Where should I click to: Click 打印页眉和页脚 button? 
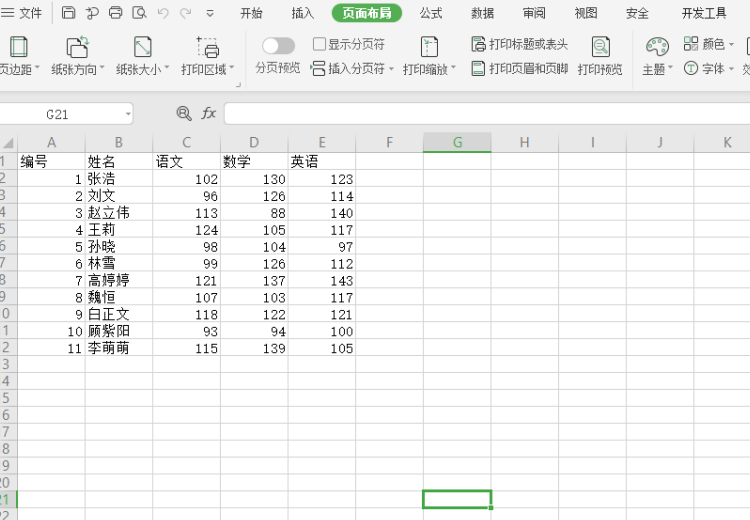[519, 68]
